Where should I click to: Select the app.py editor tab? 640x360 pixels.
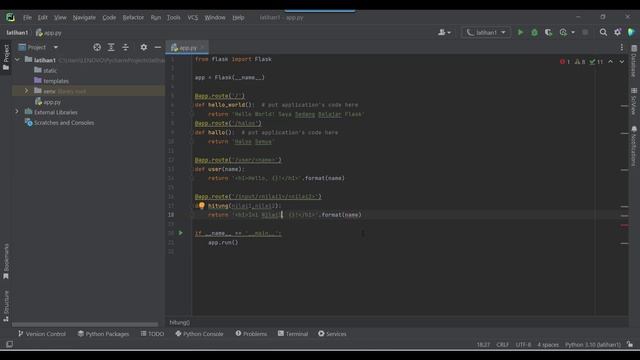(187, 48)
